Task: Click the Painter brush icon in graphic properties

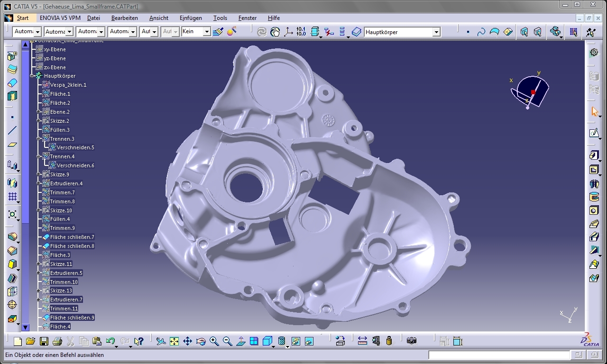Action: click(218, 32)
